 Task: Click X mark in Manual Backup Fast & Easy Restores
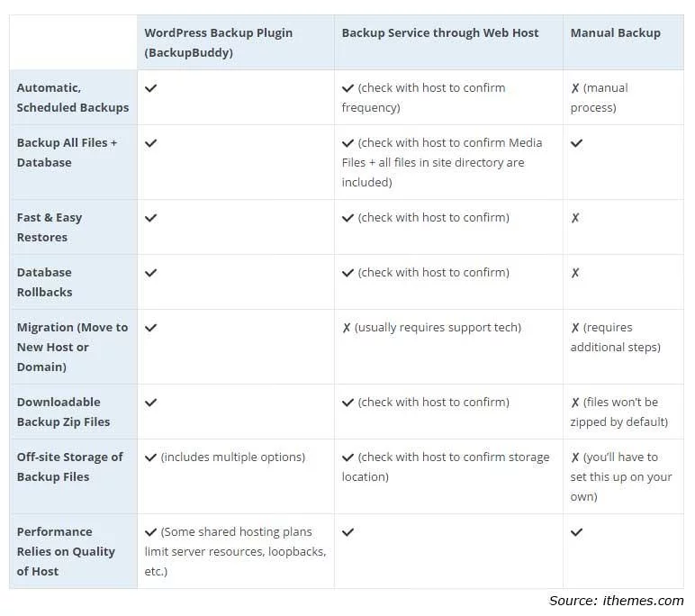click(575, 218)
